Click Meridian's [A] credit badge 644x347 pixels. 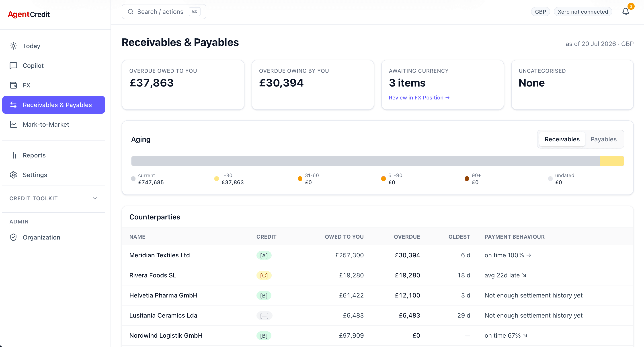pyautogui.click(x=264, y=255)
